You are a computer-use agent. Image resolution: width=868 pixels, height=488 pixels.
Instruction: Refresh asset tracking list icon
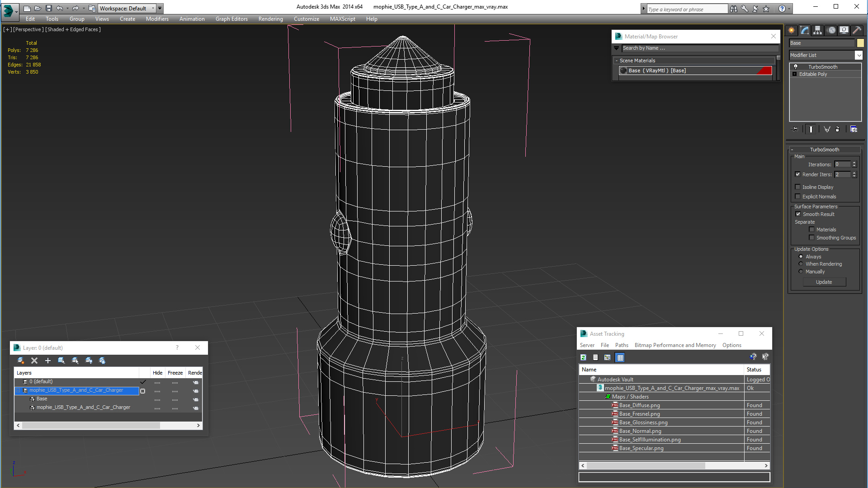[x=584, y=357]
